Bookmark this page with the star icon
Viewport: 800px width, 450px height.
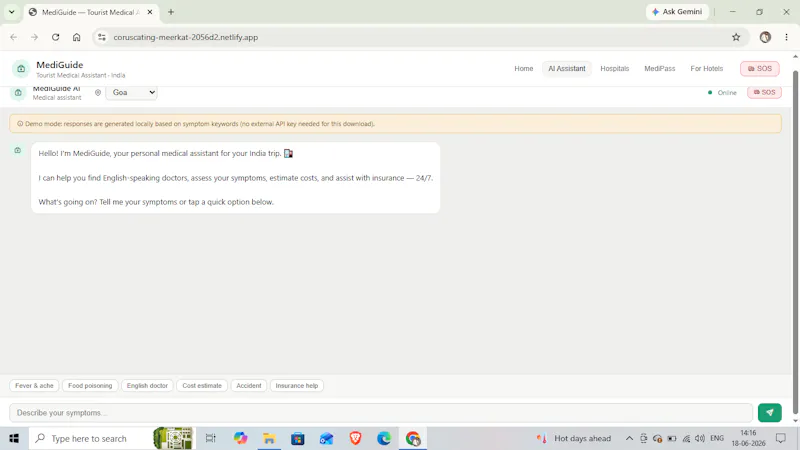coord(736,37)
